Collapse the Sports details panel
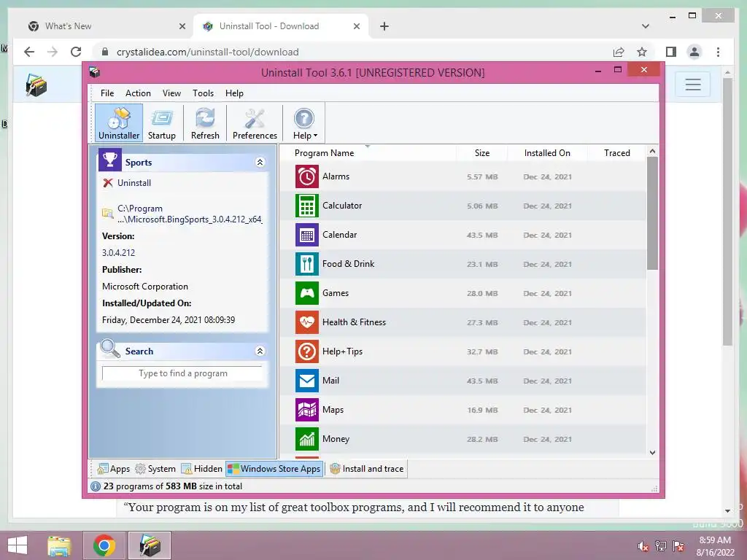Image resolution: width=747 pixels, height=560 pixels. coord(260,163)
